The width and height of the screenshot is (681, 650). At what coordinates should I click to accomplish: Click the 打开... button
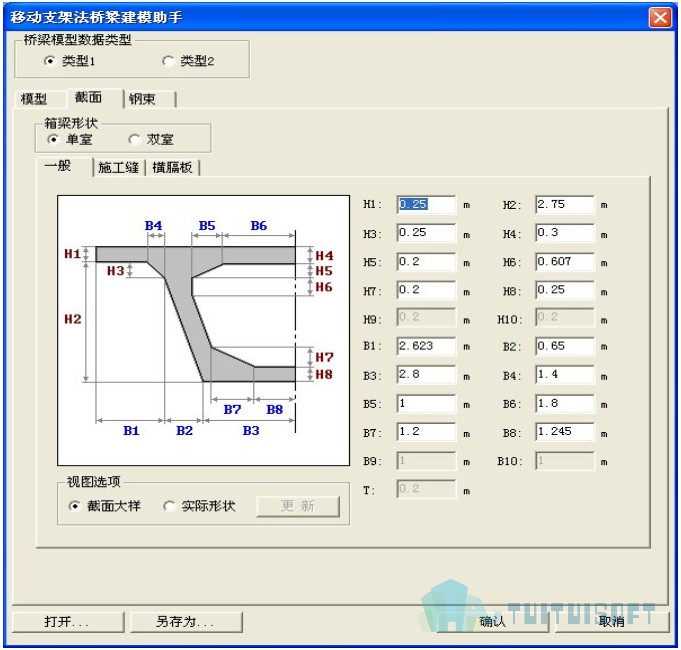(68, 622)
